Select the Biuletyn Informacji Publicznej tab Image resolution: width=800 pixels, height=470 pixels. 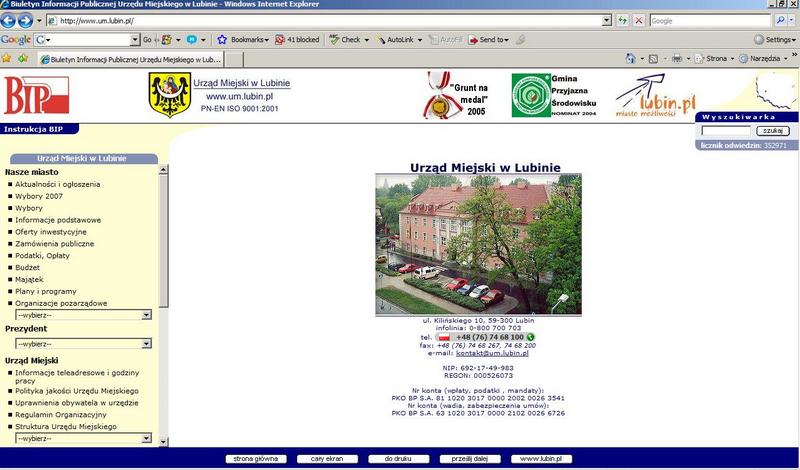pyautogui.click(x=131, y=59)
